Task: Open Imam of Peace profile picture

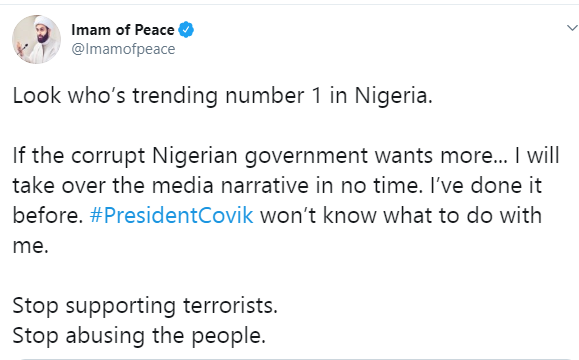Action: tap(36, 39)
